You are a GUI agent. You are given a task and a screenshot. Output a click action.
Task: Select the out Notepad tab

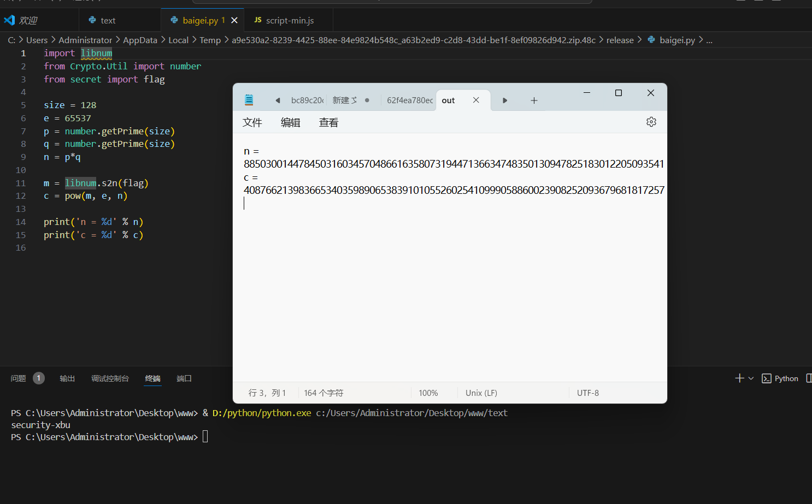[x=449, y=100]
